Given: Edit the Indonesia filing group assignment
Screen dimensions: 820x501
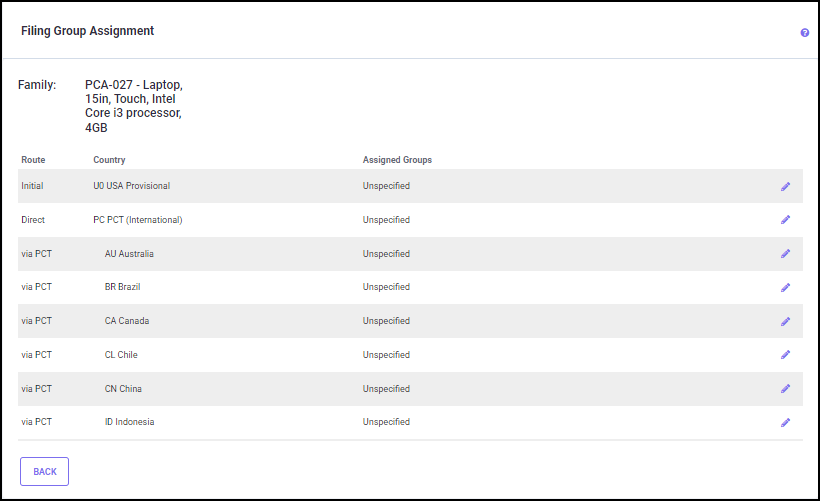Looking at the screenshot, I should [x=785, y=423].
